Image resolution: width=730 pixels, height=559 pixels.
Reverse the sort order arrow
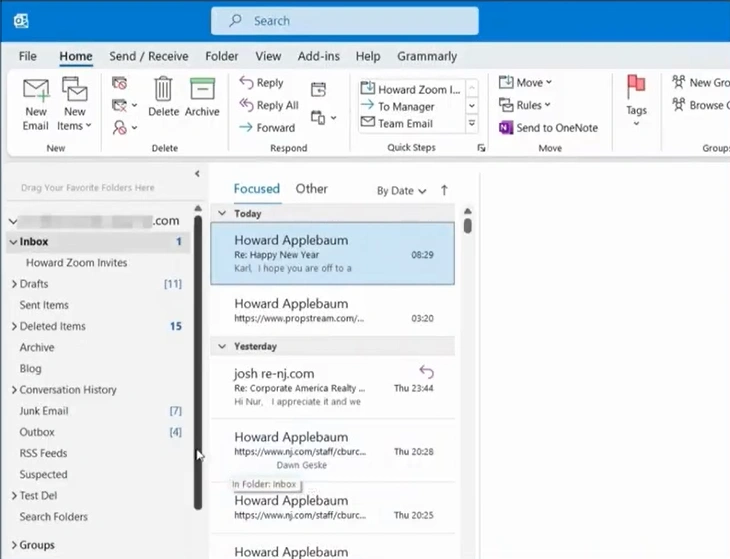click(444, 190)
